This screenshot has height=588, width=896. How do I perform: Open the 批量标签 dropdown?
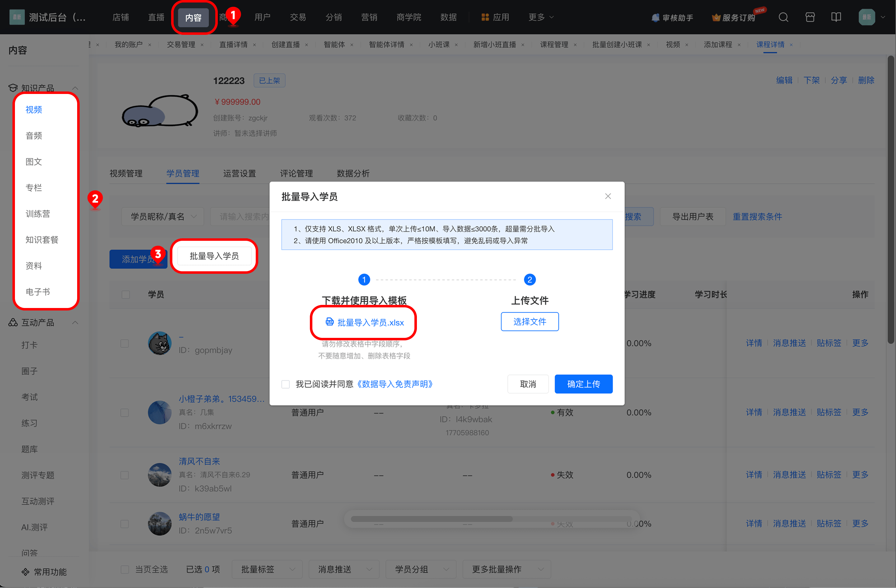267,570
